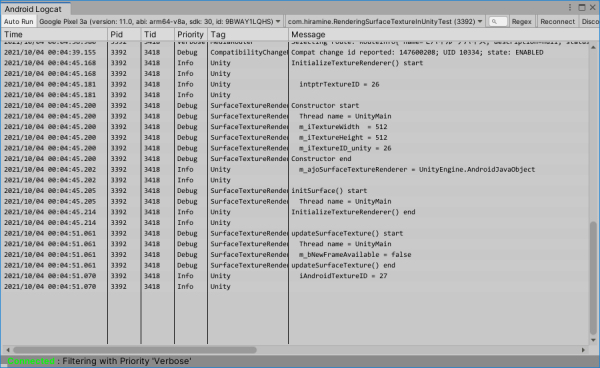
Task: Click the vertical scrollbar down arrow
Action: coord(593,340)
